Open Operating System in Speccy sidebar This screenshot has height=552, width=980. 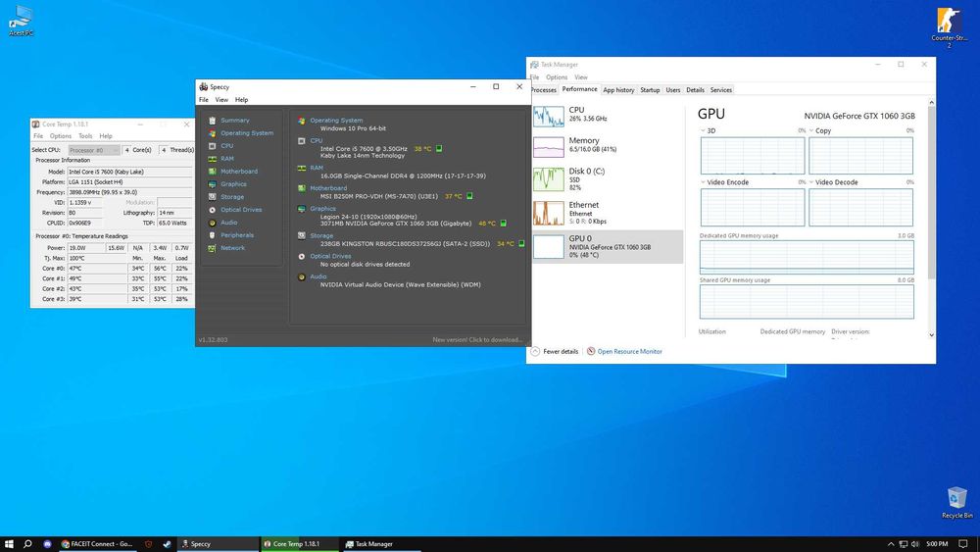[x=246, y=132]
